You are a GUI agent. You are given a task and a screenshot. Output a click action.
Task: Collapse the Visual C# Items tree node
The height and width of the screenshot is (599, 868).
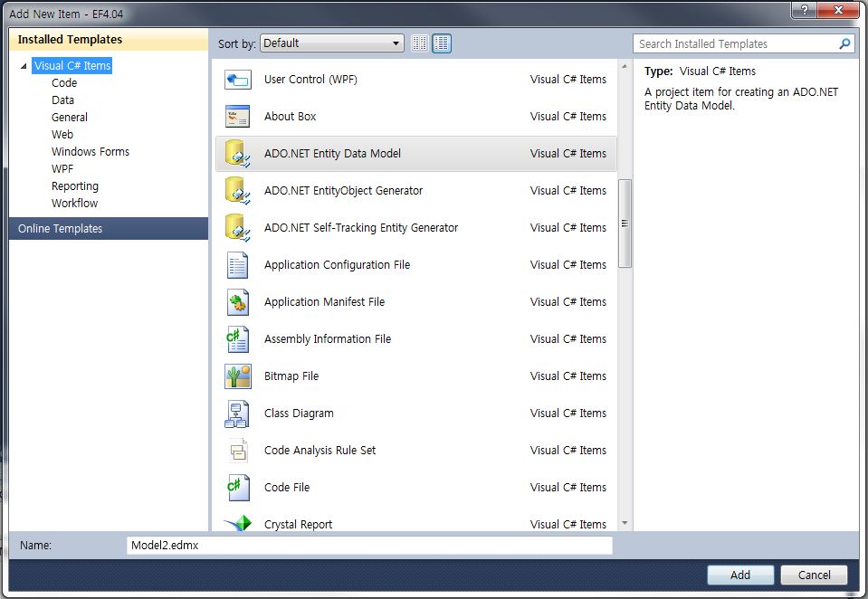point(24,66)
